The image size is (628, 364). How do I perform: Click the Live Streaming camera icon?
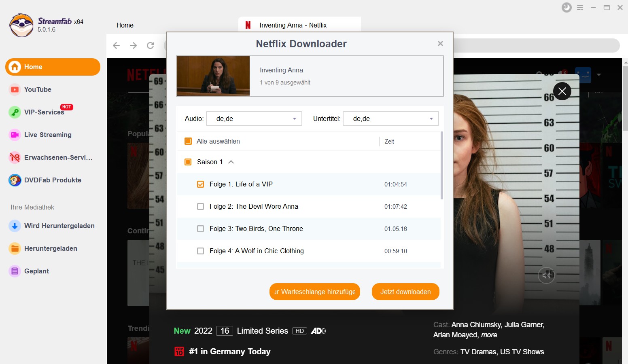[15, 135]
